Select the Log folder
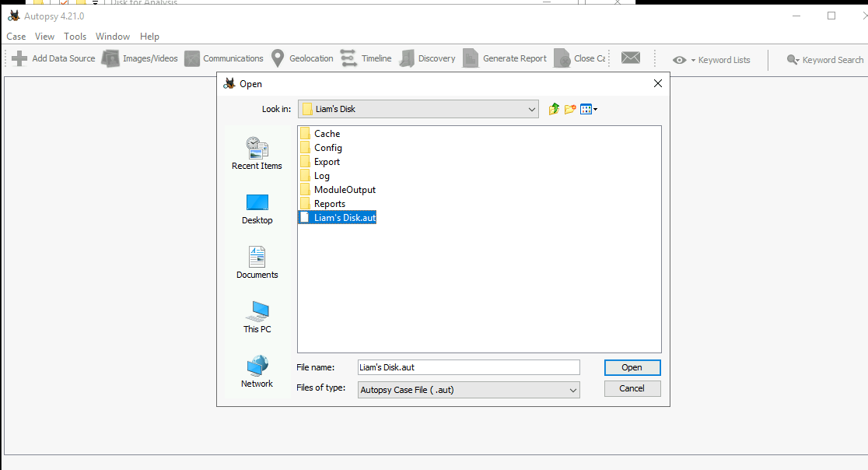868x470 pixels. coord(315,176)
